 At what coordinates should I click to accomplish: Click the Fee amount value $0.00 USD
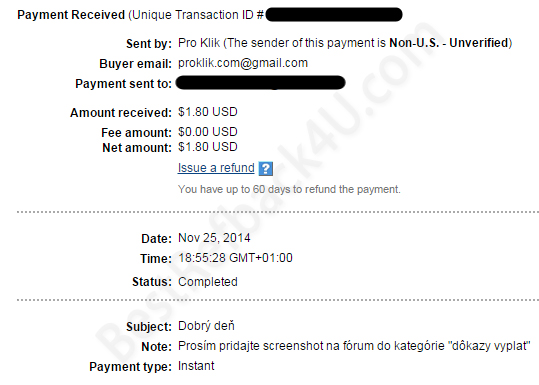[x=208, y=132]
